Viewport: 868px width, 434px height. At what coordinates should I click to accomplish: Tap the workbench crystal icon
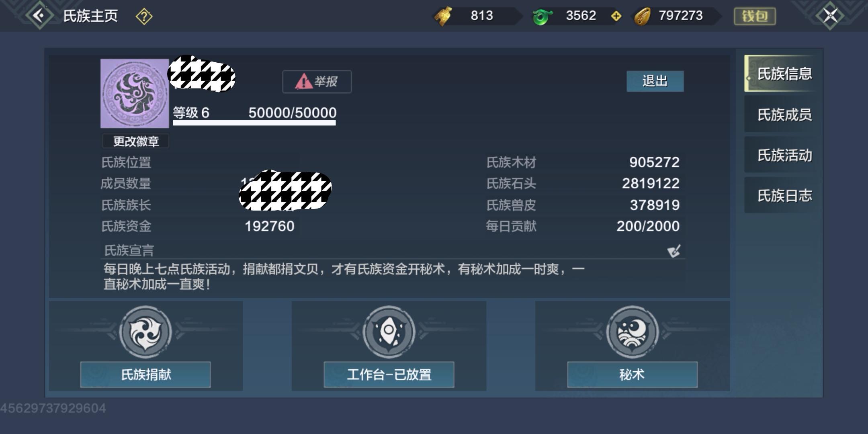pos(389,332)
